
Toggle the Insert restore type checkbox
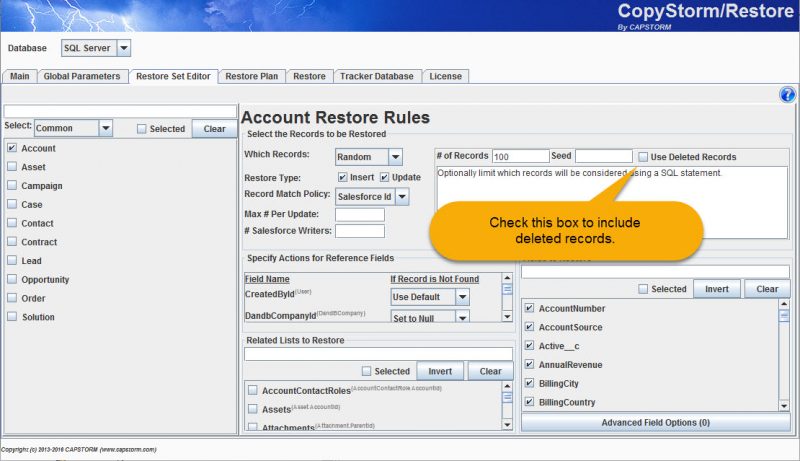342,177
